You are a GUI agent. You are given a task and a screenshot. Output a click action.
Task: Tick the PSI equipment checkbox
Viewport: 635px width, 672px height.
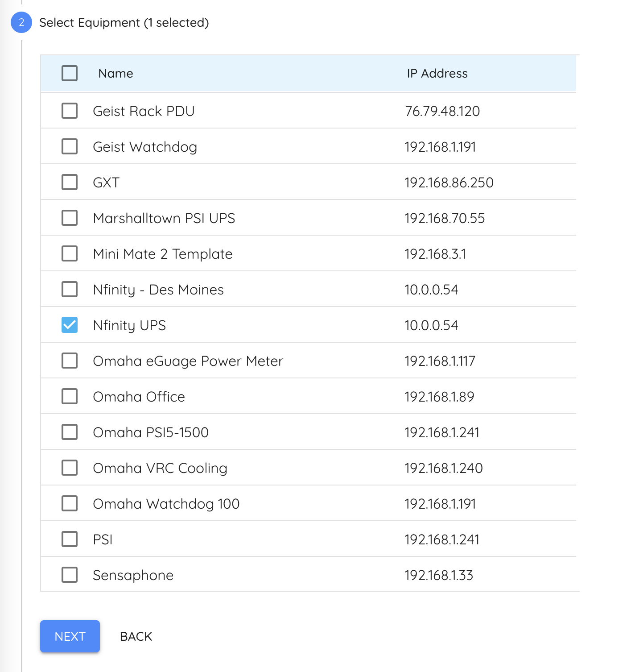pyautogui.click(x=70, y=539)
